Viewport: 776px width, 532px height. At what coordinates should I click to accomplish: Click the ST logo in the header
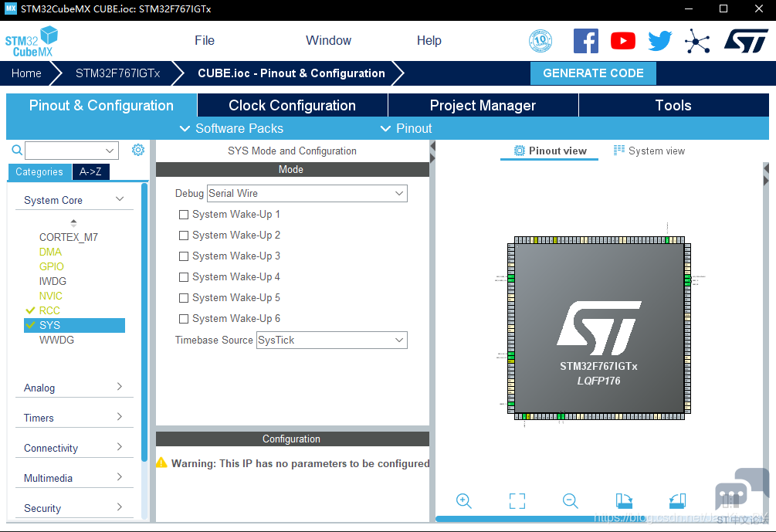746,41
